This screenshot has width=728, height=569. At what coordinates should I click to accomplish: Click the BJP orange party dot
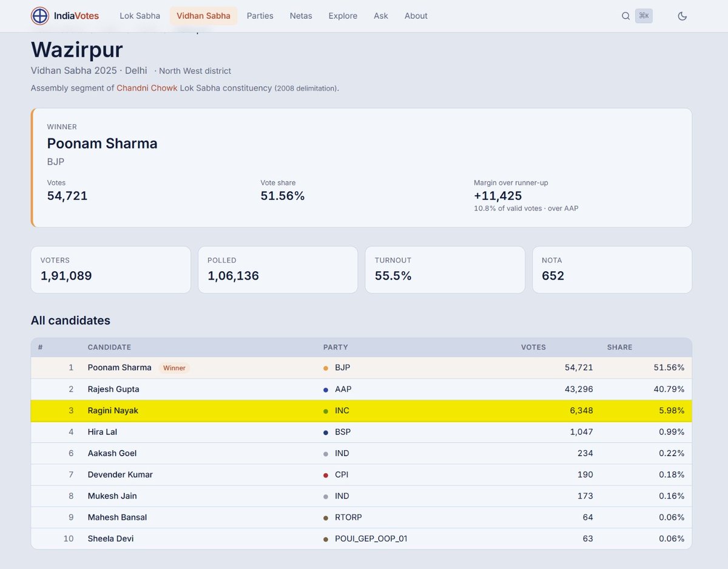pos(326,368)
